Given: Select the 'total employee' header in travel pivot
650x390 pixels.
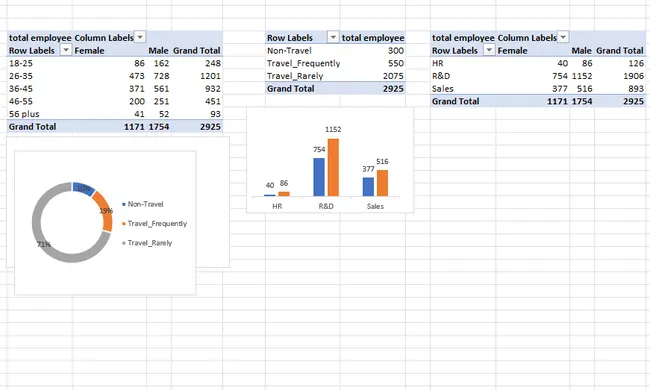Looking at the screenshot, I should (373, 38).
